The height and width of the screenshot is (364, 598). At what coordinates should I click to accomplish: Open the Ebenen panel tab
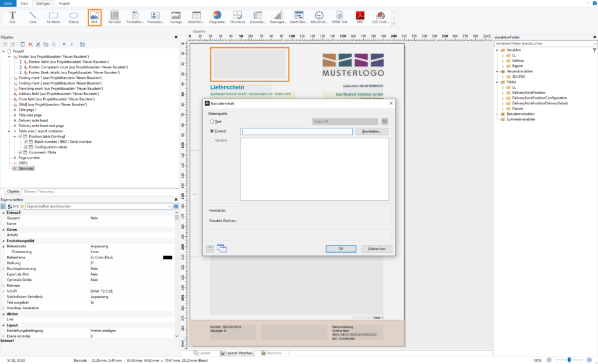pyautogui.click(x=29, y=191)
